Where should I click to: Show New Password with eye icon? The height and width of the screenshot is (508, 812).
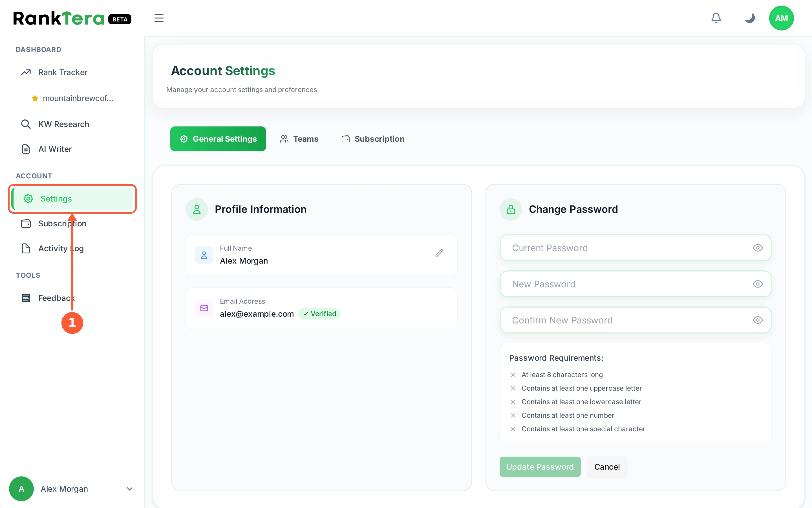point(758,284)
